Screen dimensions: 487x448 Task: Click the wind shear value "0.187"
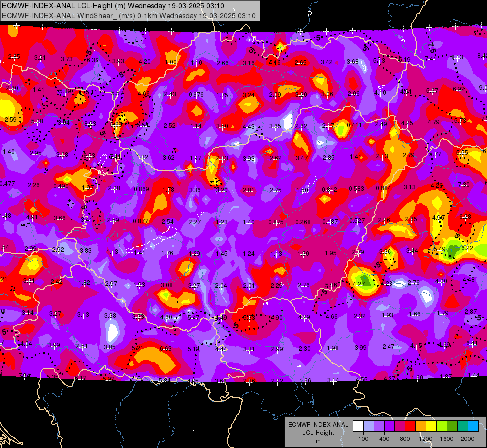[x=330, y=222]
